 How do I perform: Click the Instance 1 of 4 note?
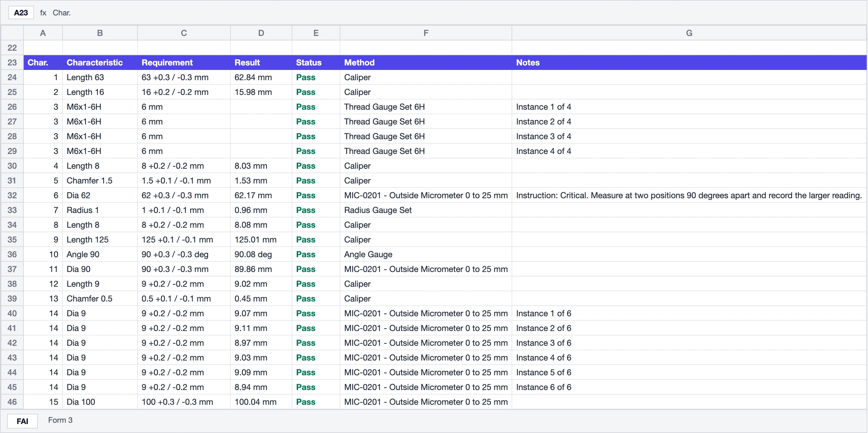click(689, 107)
